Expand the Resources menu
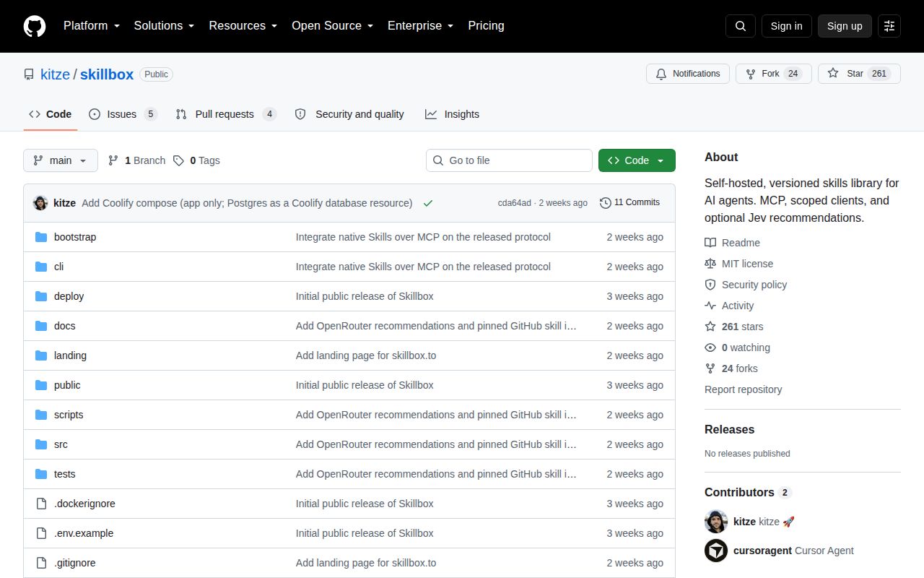The width and height of the screenshot is (924, 578). pos(243,26)
